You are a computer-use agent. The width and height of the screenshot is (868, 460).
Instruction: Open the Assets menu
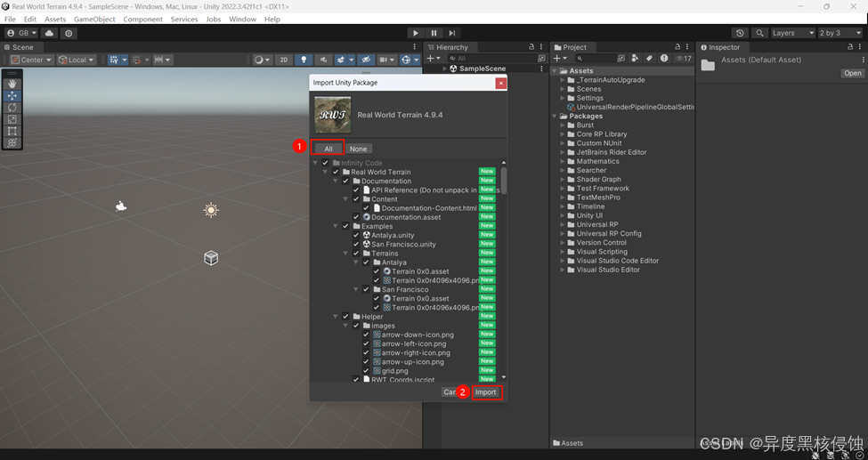[55, 19]
